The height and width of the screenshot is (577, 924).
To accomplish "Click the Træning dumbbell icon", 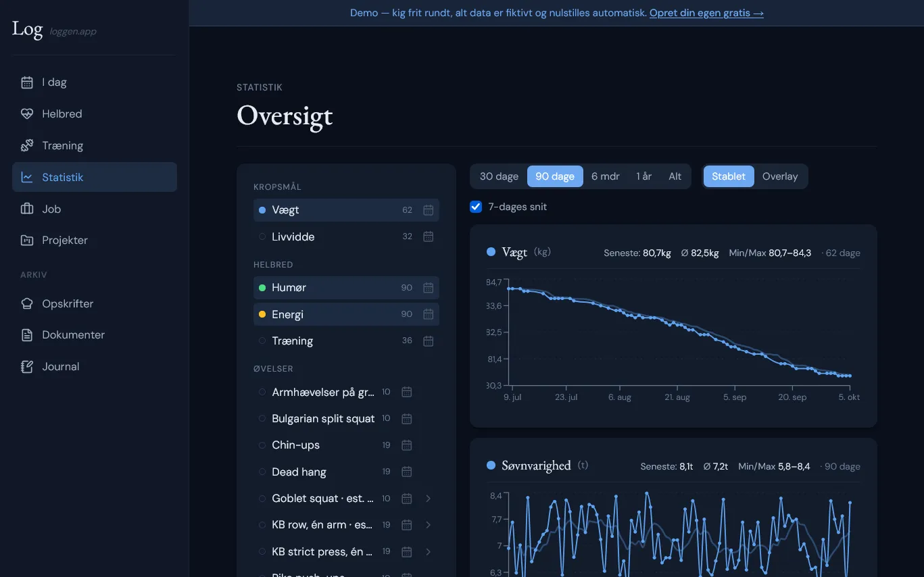I will (27, 145).
